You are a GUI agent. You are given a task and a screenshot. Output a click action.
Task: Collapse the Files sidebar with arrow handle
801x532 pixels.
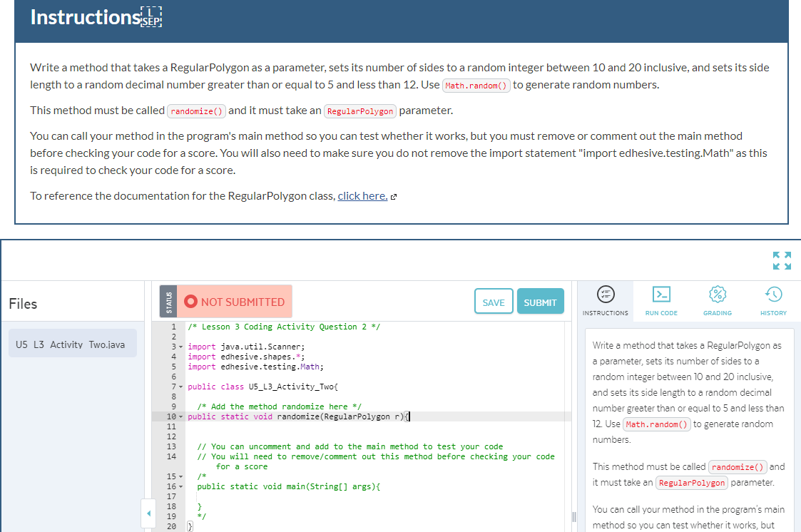click(148, 513)
